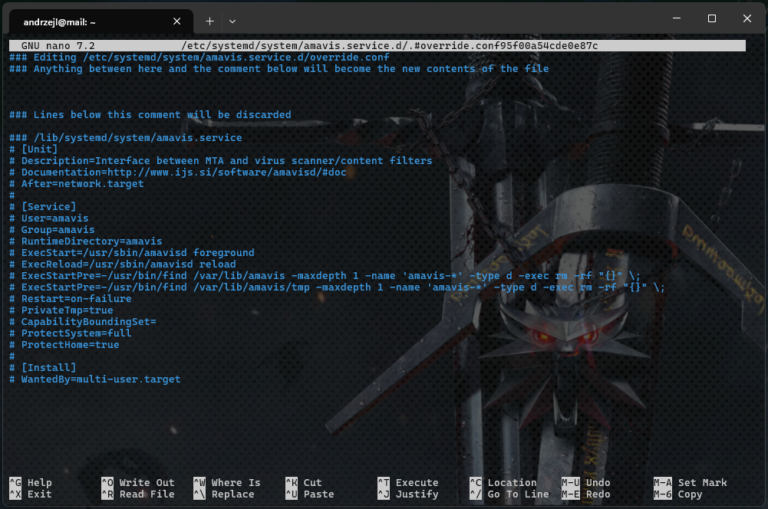Click the 'Description=Interface between MTA' line
Viewport: 768px width, 509px height.
[x=221, y=161]
